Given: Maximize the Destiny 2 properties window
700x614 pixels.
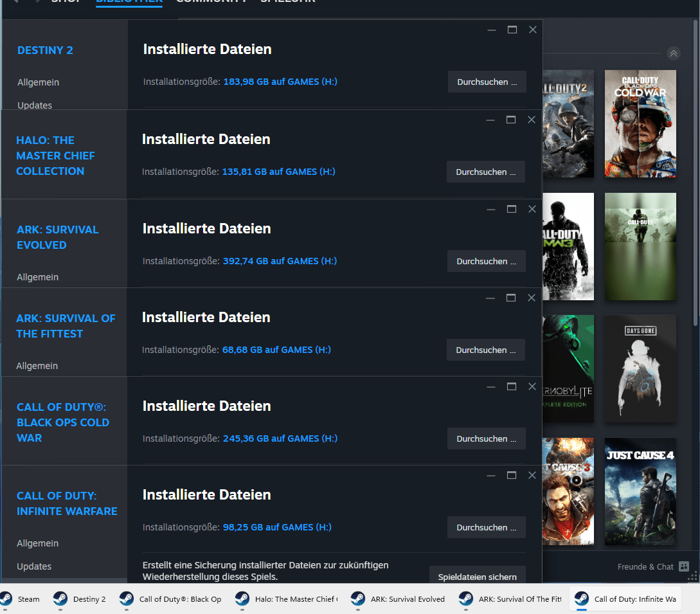Looking at the screenshot, I should (512, 30).
